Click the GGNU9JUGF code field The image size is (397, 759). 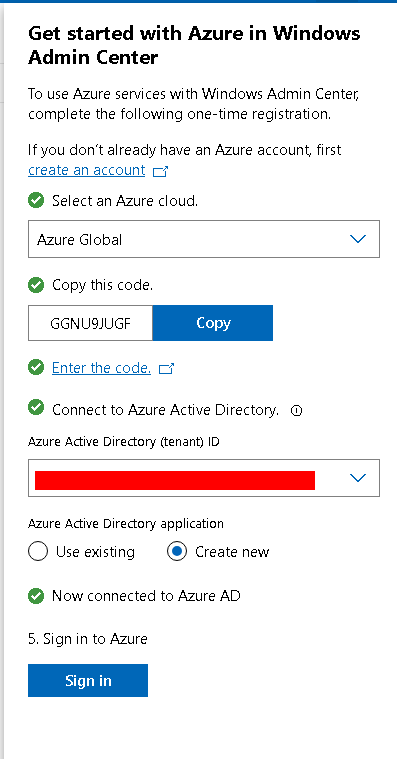[91, 323]
